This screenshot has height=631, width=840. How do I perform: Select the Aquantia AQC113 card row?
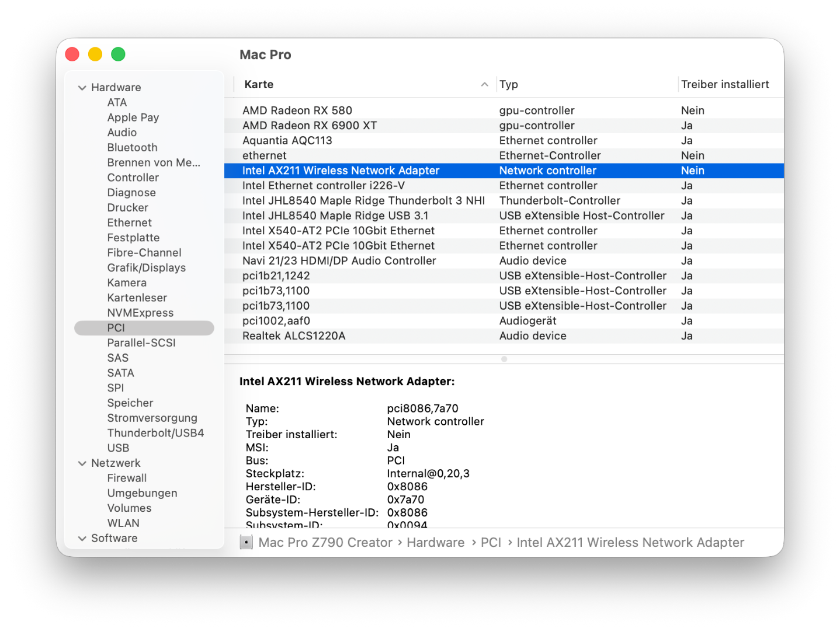504,141
